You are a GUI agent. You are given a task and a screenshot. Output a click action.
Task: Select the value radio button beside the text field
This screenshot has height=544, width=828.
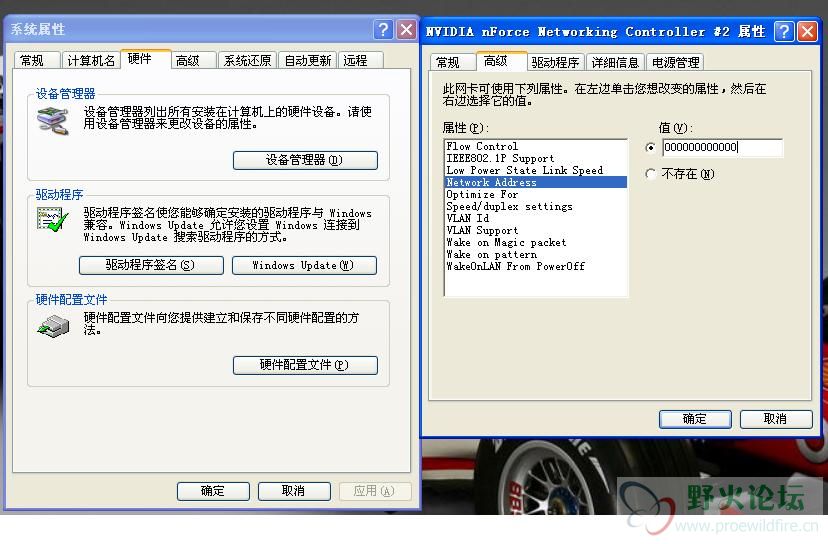pyautogui.click(x=651, y=147)
